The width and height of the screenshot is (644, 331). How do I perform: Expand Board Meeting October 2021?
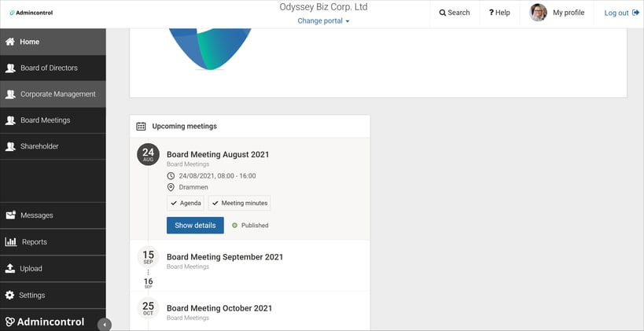pos(219,308)
